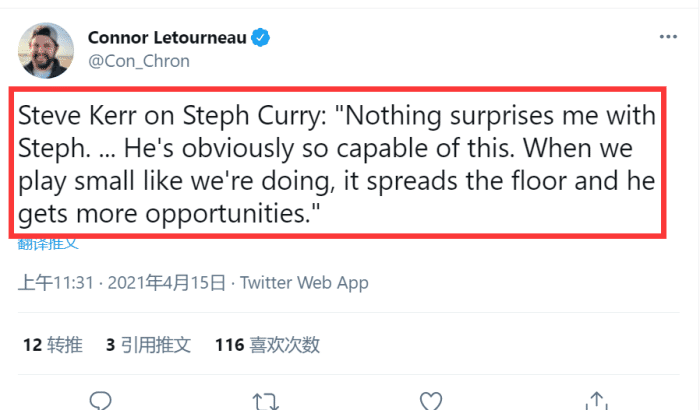This screenshot has height=410, width=700.
Task: Share the tweet via the share icon
Action: pyautogui.click(x=597, y=402)
